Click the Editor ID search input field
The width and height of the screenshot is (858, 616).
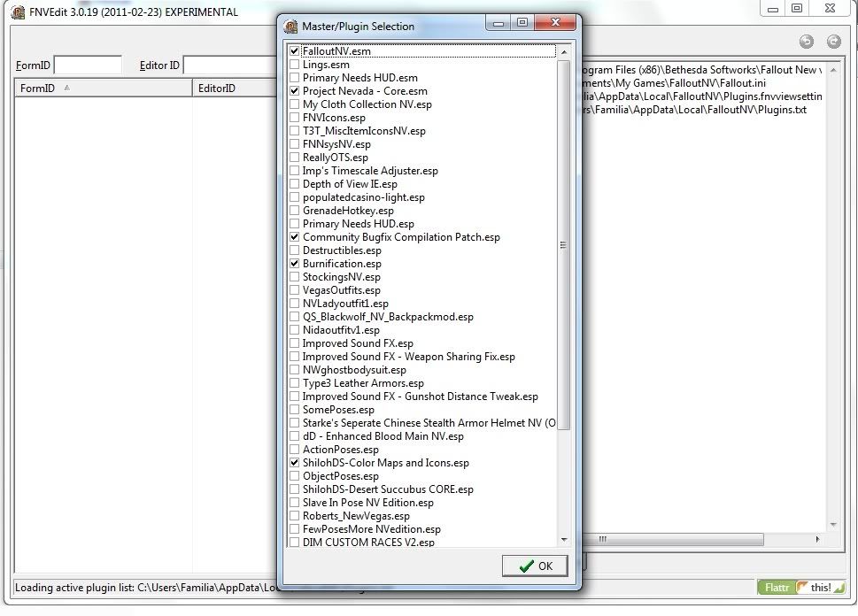coord(230,65)
